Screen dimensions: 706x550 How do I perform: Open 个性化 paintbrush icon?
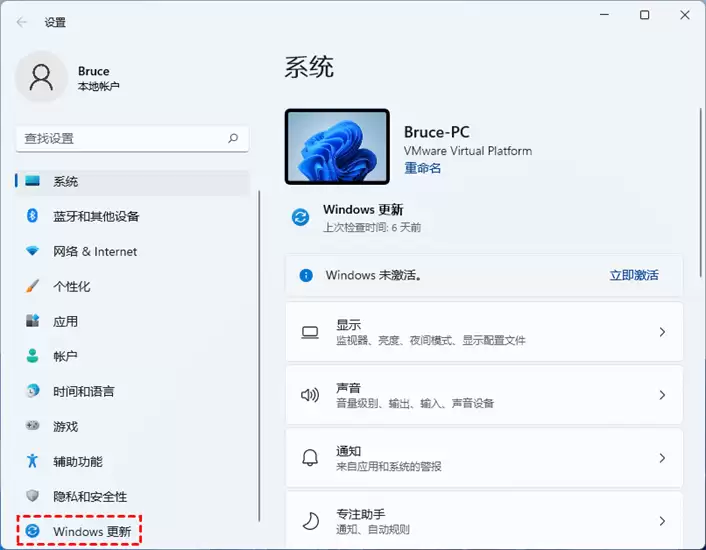coord(32,286)
